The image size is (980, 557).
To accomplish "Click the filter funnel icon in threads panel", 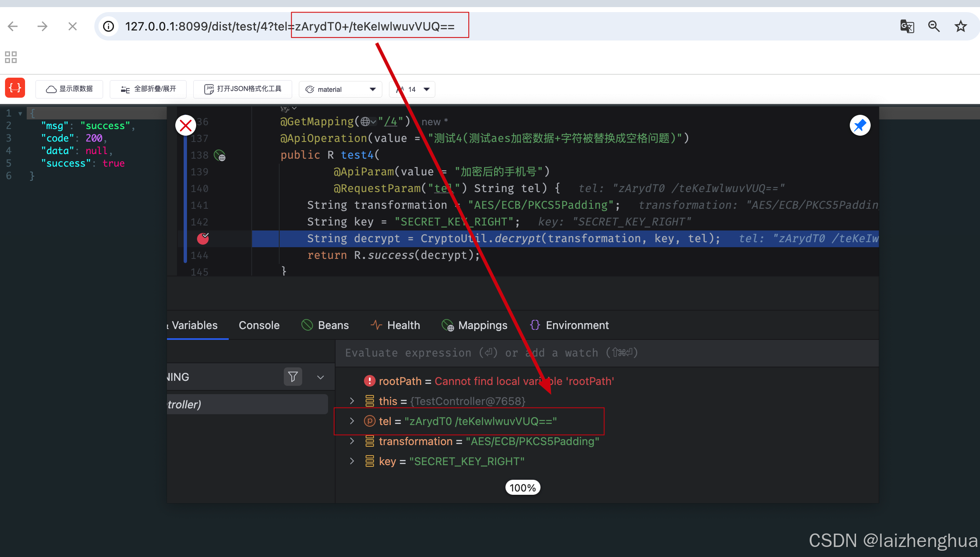I will click(293, 377).
